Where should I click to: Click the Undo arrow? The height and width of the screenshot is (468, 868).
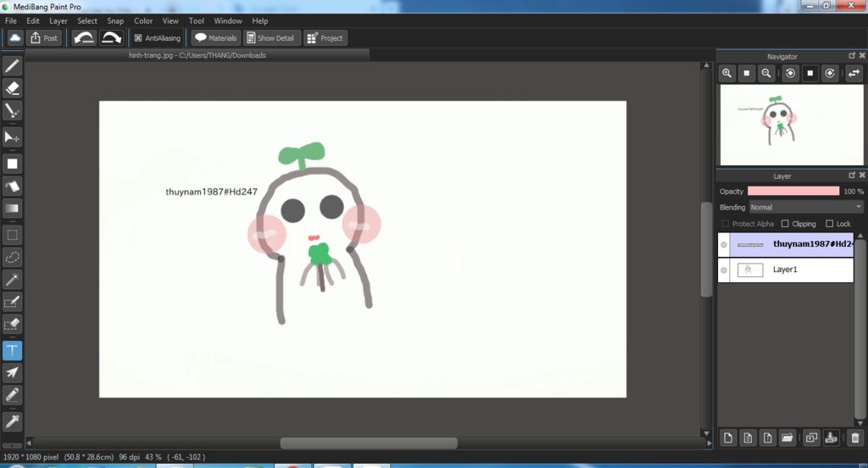[84, 37]
